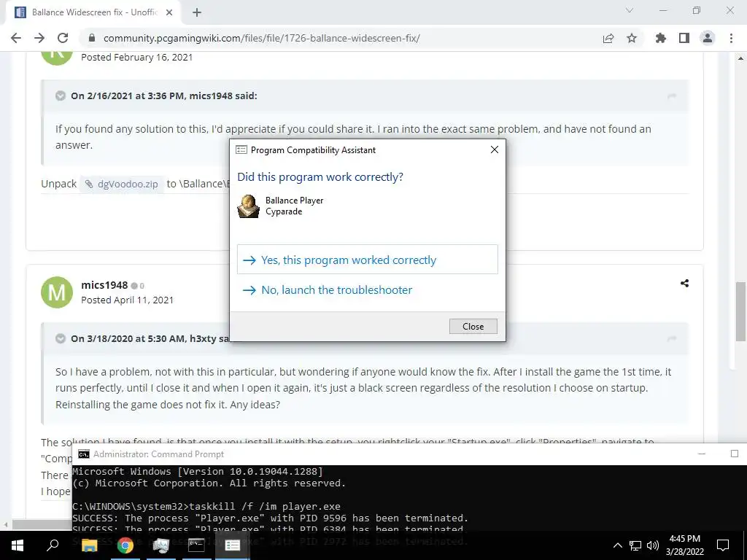The height and width of the screenshot is (560, 747).
Task: Click the scrollbar up arrow on the page
Action: pyautogui.click(x=740, y=58)
